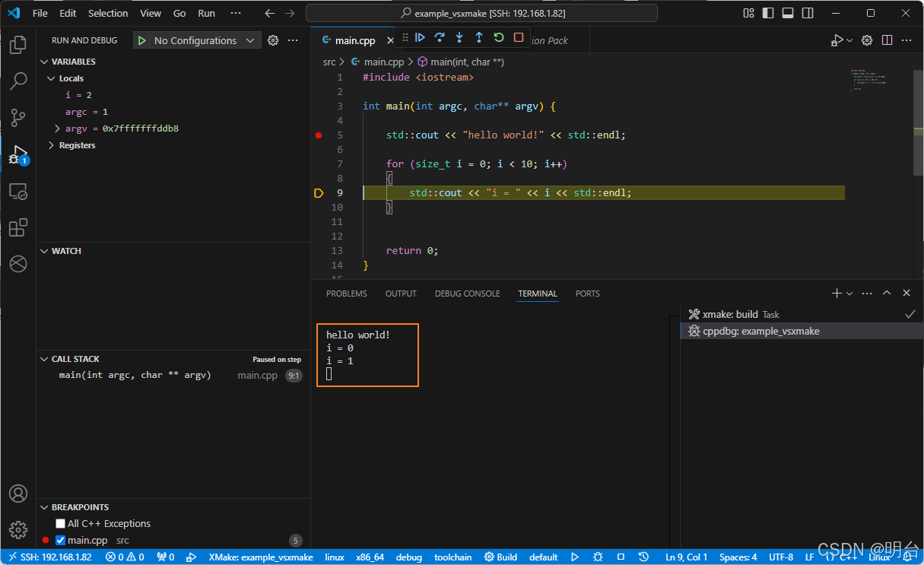Click the debug mode in status bar
Viewport: 924px width, 565px height.
408,557
